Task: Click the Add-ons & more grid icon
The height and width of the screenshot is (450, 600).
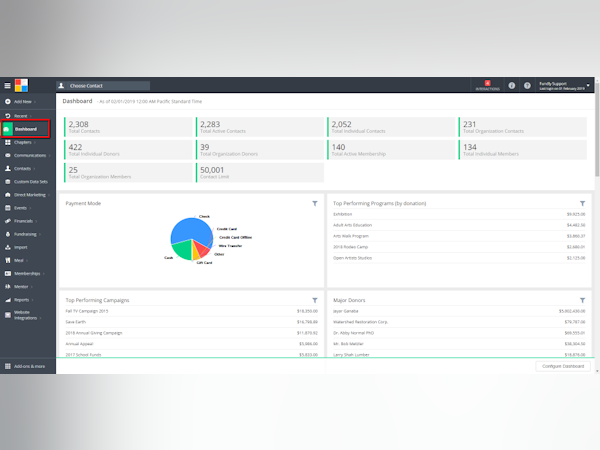Action: pos(8,366)
